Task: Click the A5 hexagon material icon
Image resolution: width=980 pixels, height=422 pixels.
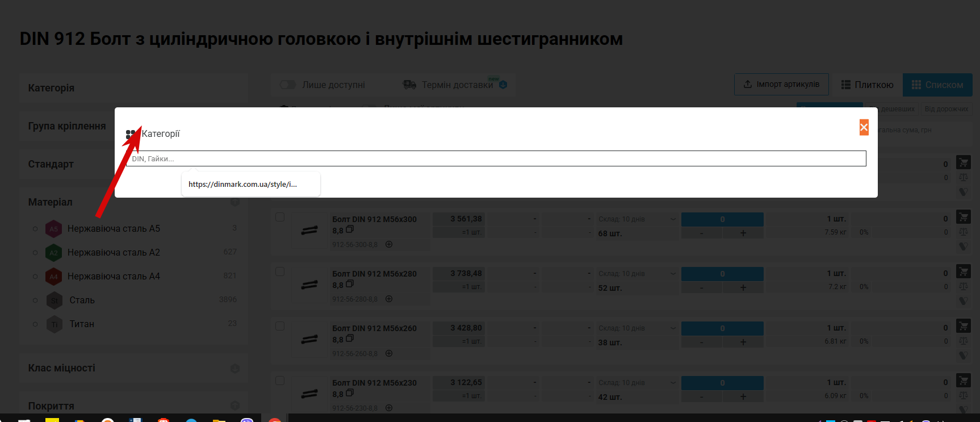Action: pyautogui.click(x=54, y=229)
